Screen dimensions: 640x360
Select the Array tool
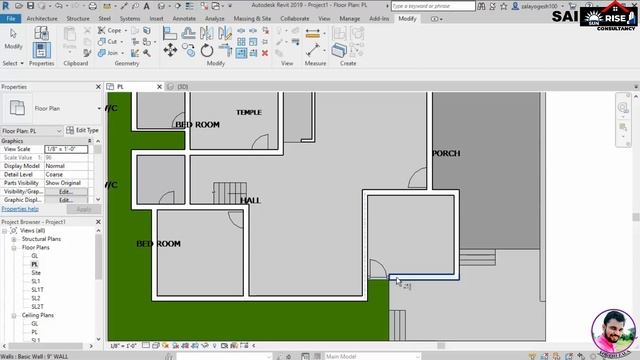(241, 42)
